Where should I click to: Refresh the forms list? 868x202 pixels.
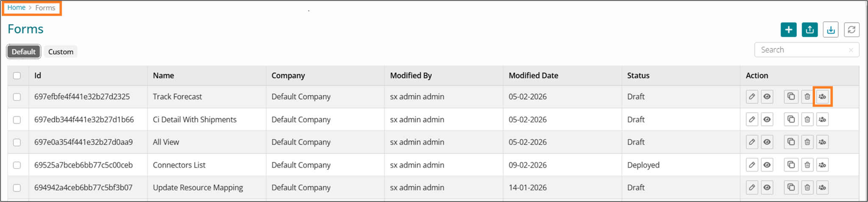(x=851, y=30)
